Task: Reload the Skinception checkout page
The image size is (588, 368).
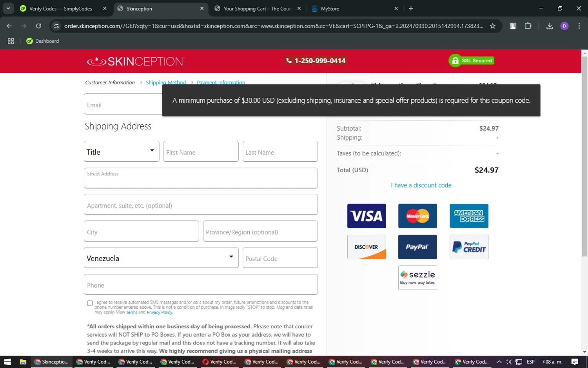Action: click(38, 26)
